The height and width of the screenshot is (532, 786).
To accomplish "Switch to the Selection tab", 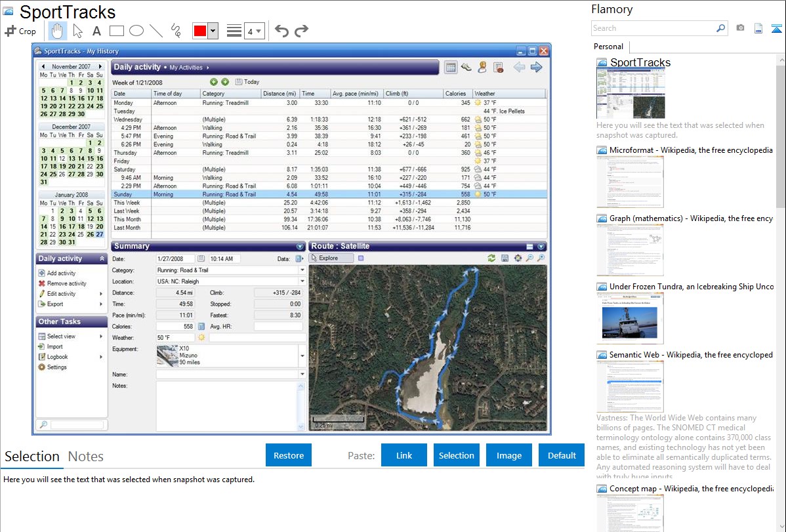I will pos(32,457).
